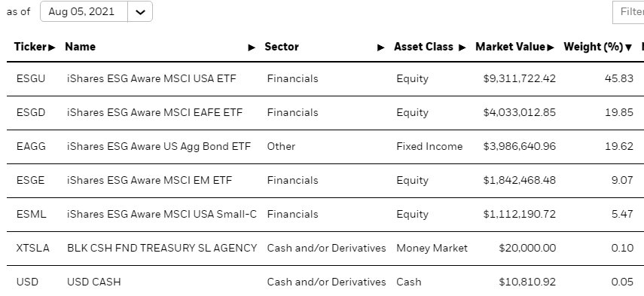Sort by the Name column arrow
Viewport: 644px width, 296px height.
tap(252, 47)
